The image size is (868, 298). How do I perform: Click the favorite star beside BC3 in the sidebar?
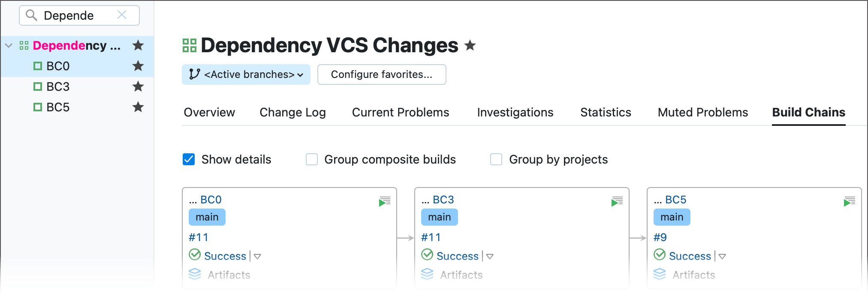click(x=138, y=86)
